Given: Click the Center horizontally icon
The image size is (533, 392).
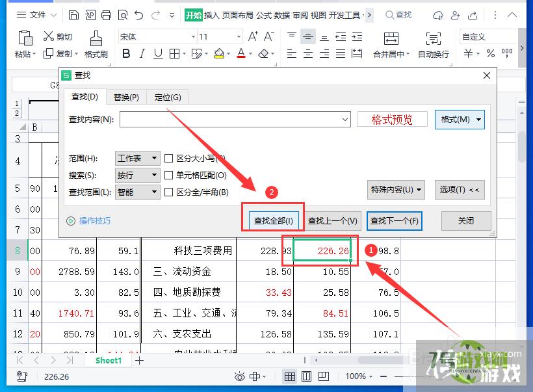Looking at the screenshot, I should pos(308,53).
